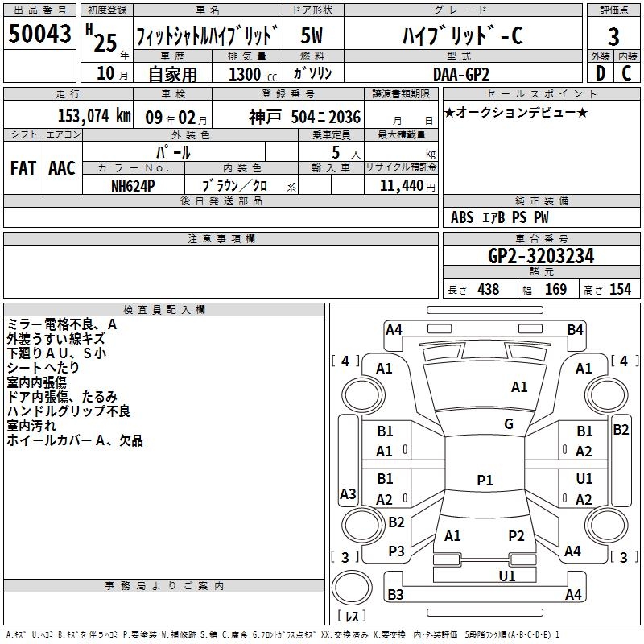Click the オークションデビュー sales point text

tap(515, 112)
